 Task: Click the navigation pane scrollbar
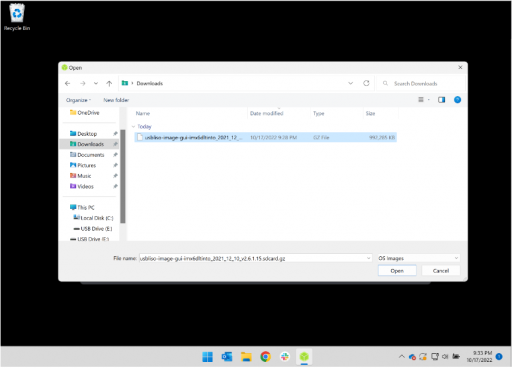click(123, 176)
